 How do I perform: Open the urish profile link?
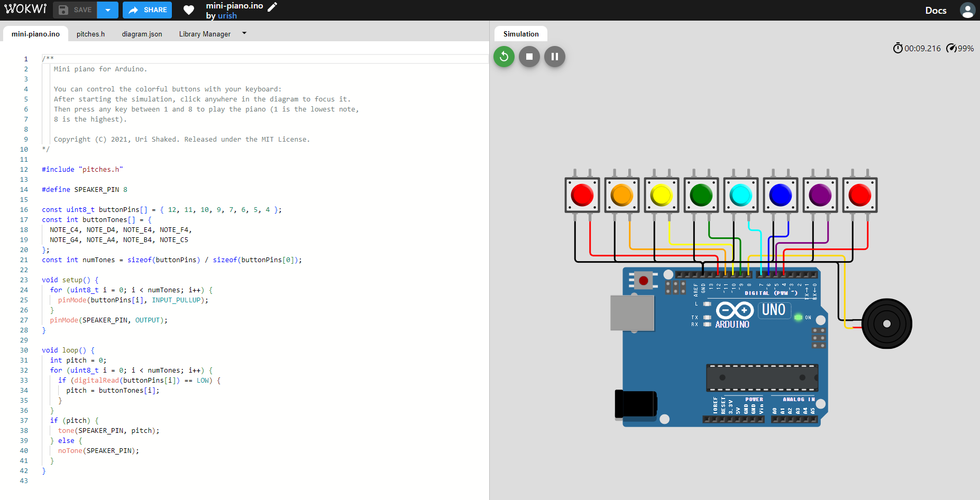coord(227,16)
